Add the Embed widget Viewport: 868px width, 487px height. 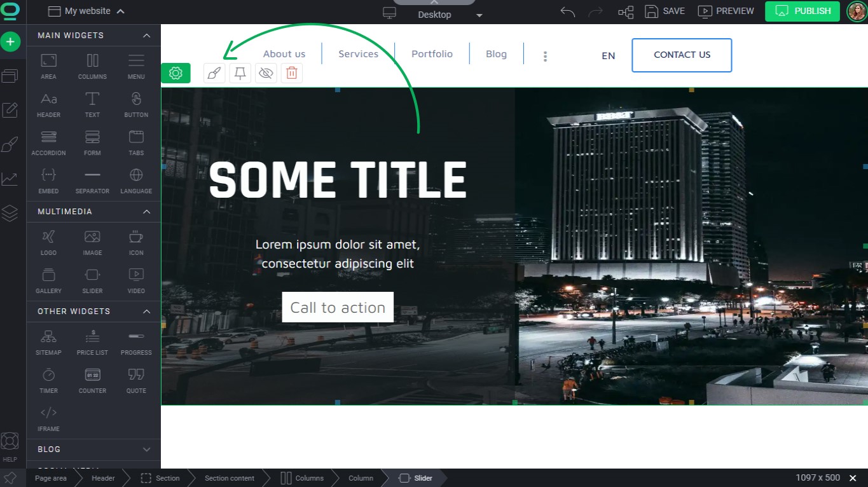(48, 181)
